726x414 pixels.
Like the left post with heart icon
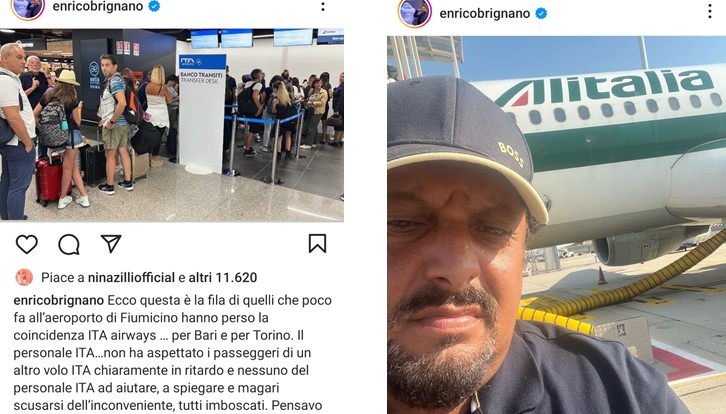[x=26, y=244]
